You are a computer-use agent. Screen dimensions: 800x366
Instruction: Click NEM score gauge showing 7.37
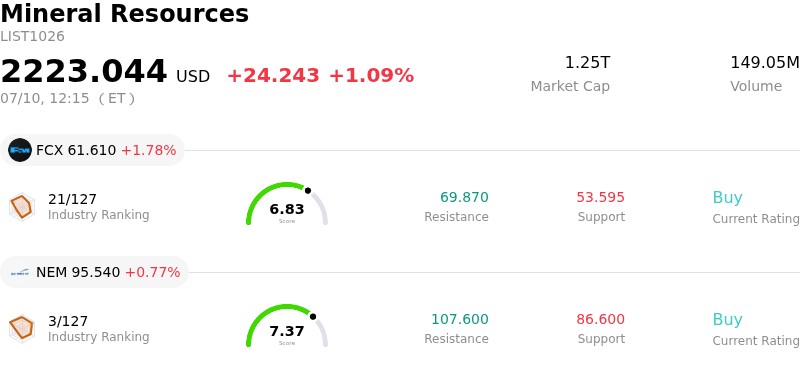tap(287, 326)
